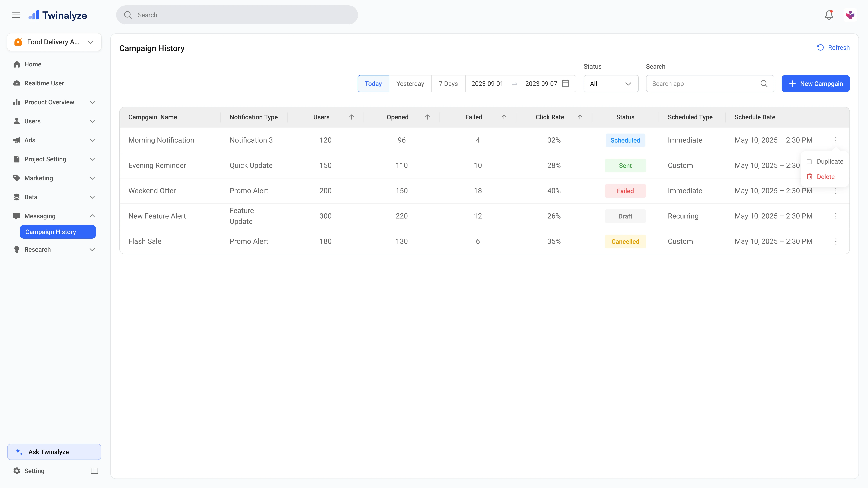
Task: Open the Status filter dropdown
Action: coord(611,84)
